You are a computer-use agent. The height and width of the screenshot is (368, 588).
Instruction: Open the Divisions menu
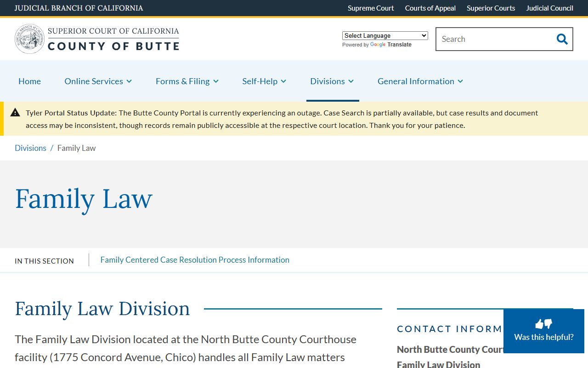pyautogui.click(x=327, y=81)
